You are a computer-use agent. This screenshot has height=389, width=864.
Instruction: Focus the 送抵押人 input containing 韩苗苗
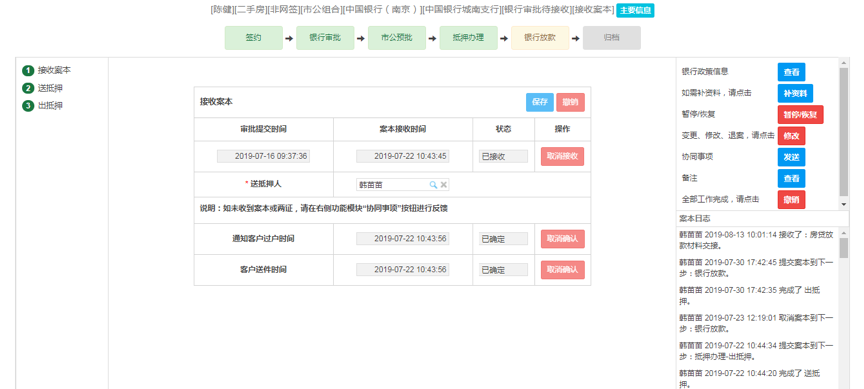coord(403,185)
